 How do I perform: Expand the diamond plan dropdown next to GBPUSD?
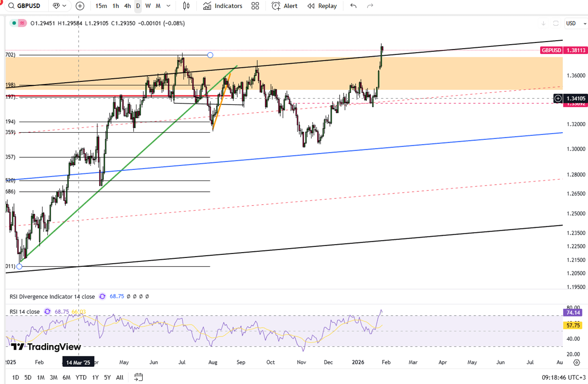coord(60,6)
